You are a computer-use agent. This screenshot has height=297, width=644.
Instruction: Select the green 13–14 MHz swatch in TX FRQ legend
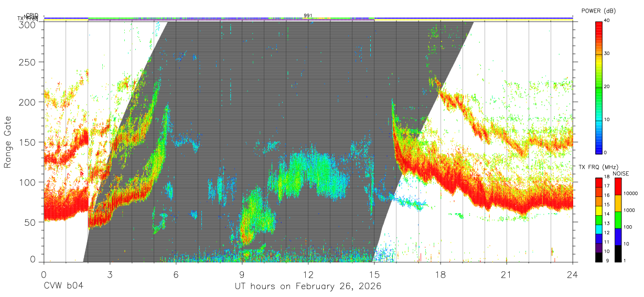(x=598, y=220)
